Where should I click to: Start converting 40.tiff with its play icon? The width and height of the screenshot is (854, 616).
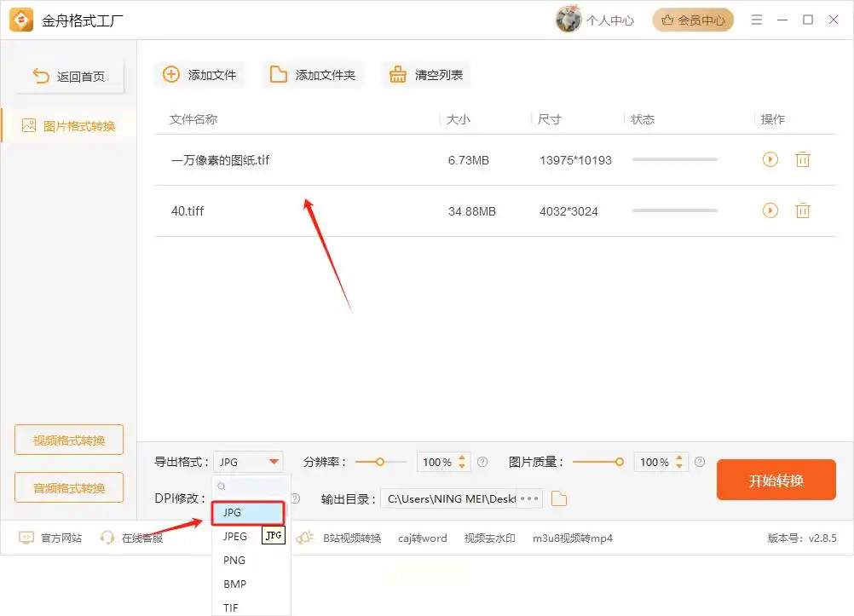tap(770, 210)
